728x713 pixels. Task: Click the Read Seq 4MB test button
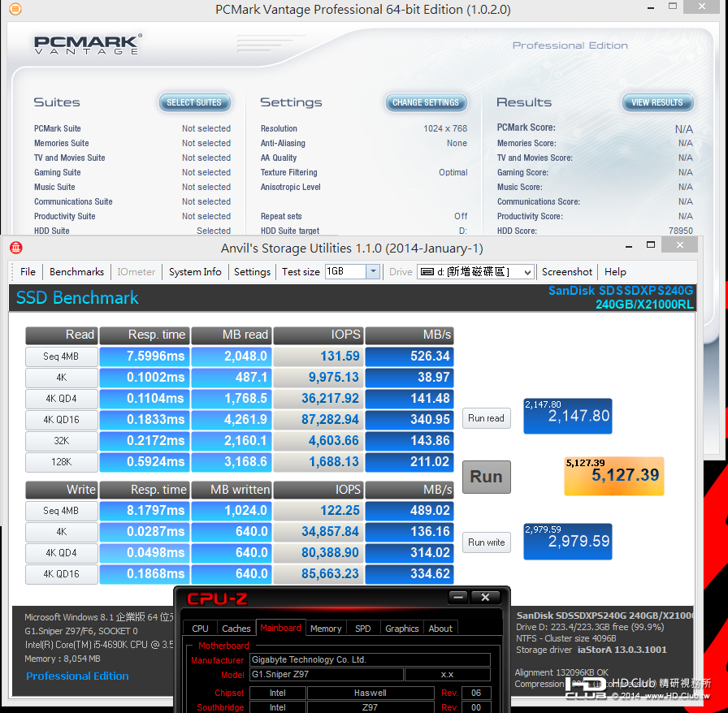[61, 356]
